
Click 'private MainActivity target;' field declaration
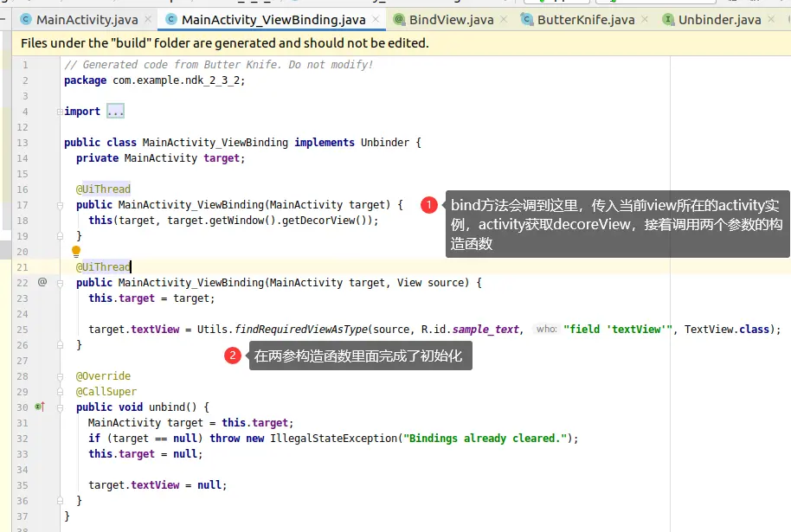pos(160,158)
